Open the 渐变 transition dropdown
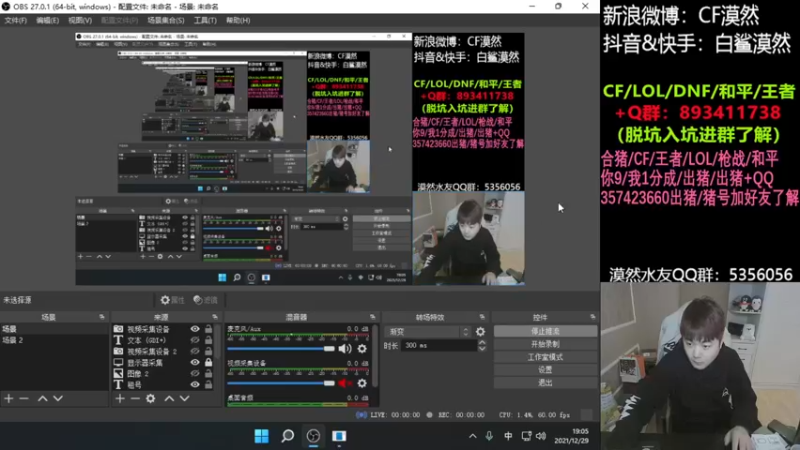800x450 pixels. pos(428,332)
